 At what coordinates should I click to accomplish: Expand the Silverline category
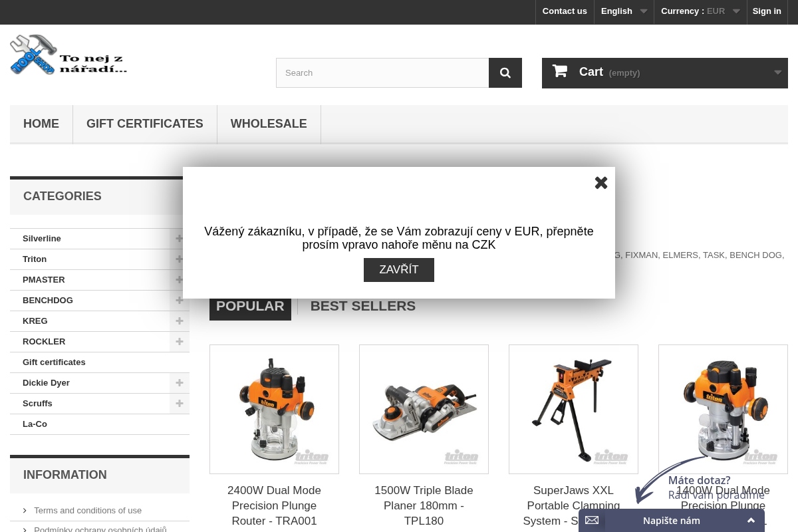pyautogui.click(x=180, y=238)
